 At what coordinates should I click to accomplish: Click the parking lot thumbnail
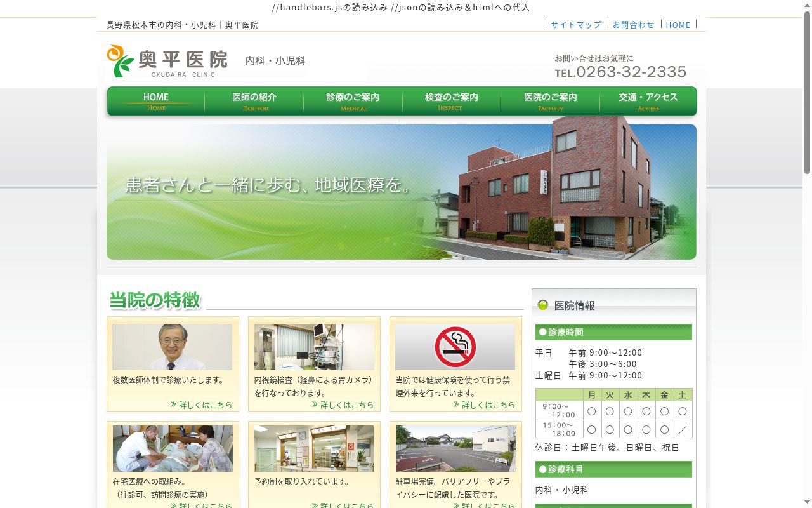[455, 448]
